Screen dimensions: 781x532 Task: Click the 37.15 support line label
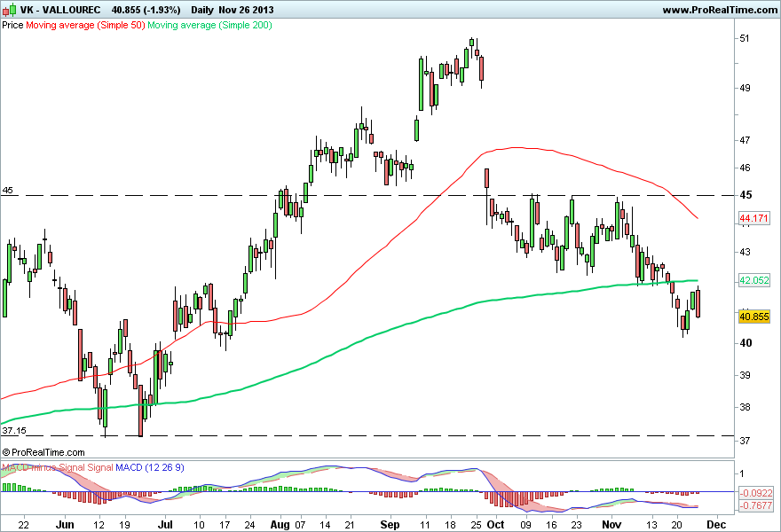tap(14, 431)
